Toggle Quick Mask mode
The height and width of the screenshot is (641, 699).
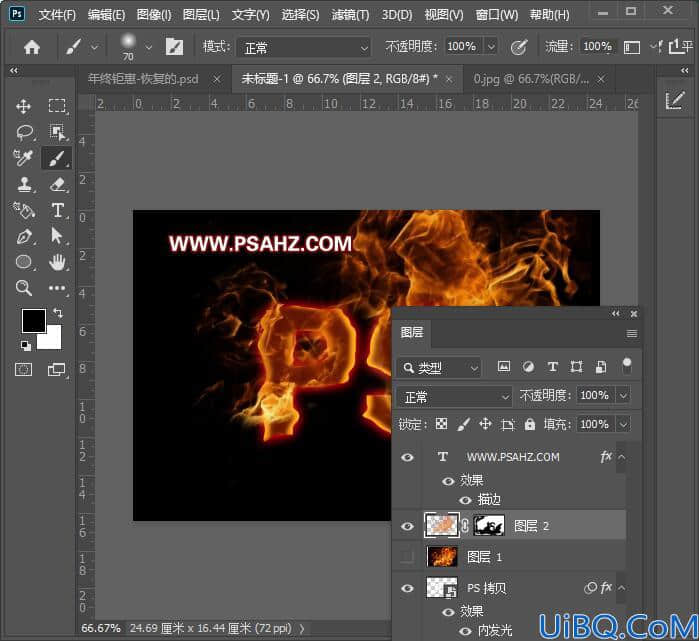coord(23,370)
